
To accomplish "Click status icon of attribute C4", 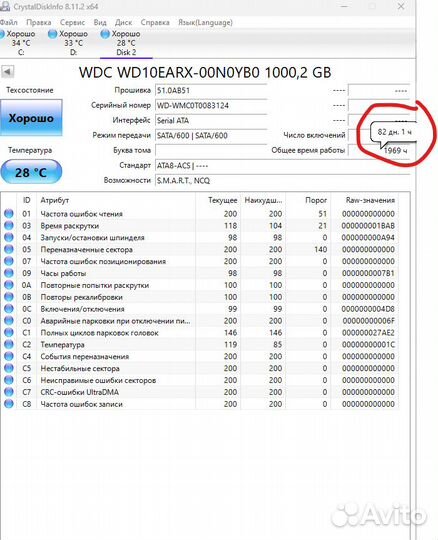I will pyautogui.click(x=9, y=356).
